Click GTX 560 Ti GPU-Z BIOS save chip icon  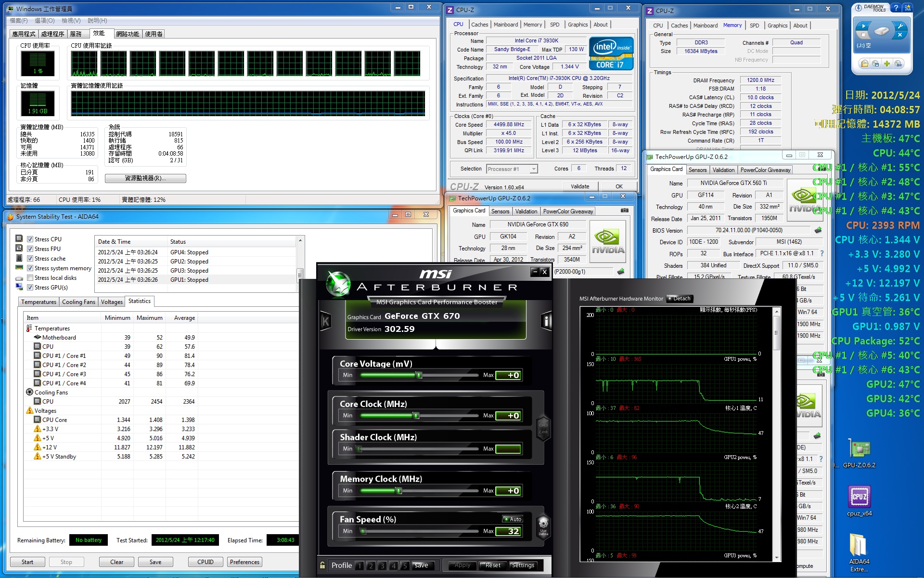(818, 230)
